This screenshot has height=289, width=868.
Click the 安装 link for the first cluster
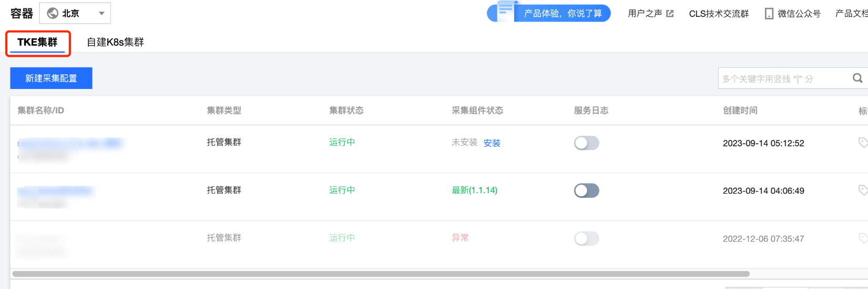pos(492,143)
